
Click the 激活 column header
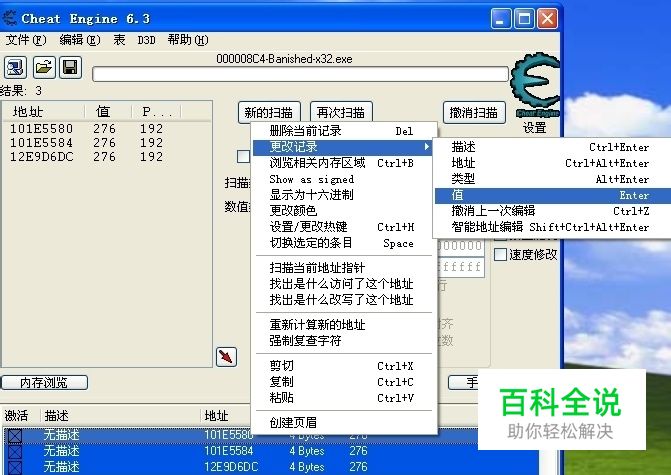20,416
